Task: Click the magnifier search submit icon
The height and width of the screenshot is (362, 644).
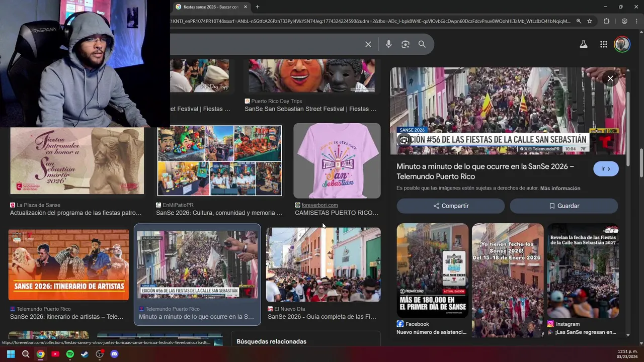Action: click(422, 44)
